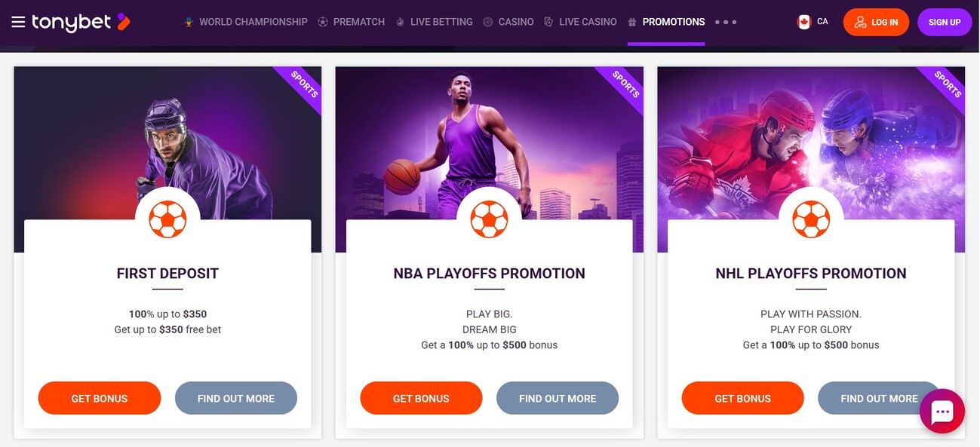Find out more about NBA Playoffs Promotion
The height and width of the screenshot is (447, 980).
point(558,398)
